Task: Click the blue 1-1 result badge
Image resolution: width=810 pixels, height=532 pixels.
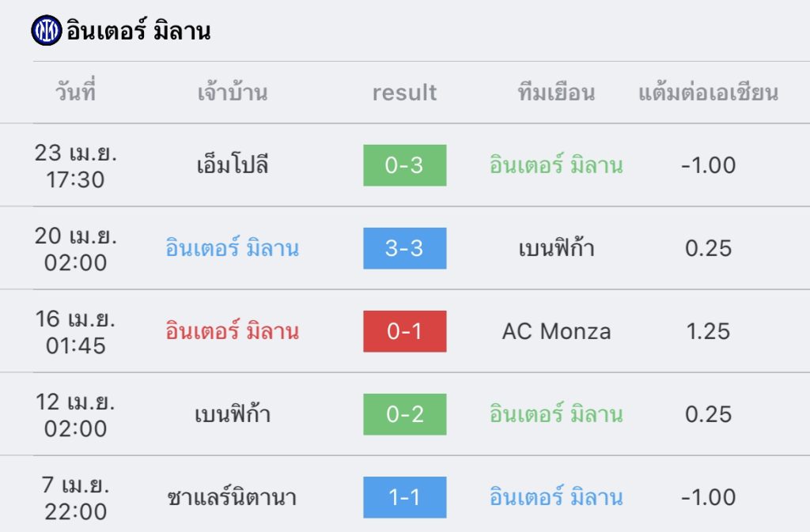Action: point(404,497)
